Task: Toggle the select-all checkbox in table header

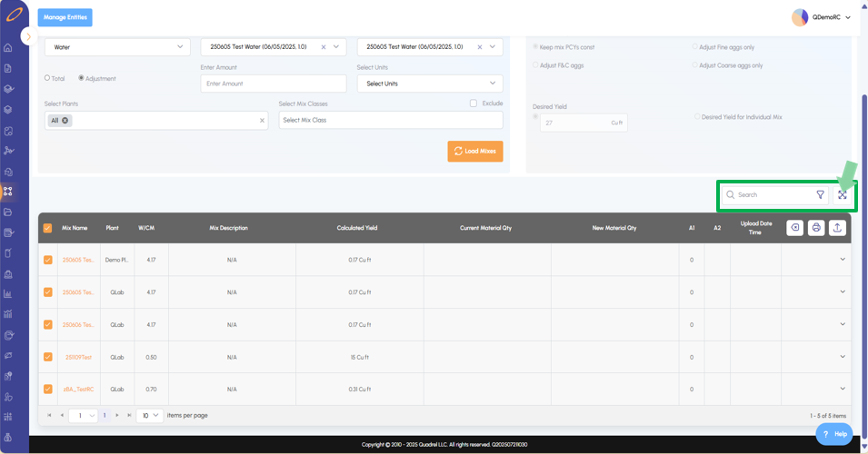Action: [x=47, y=228]
